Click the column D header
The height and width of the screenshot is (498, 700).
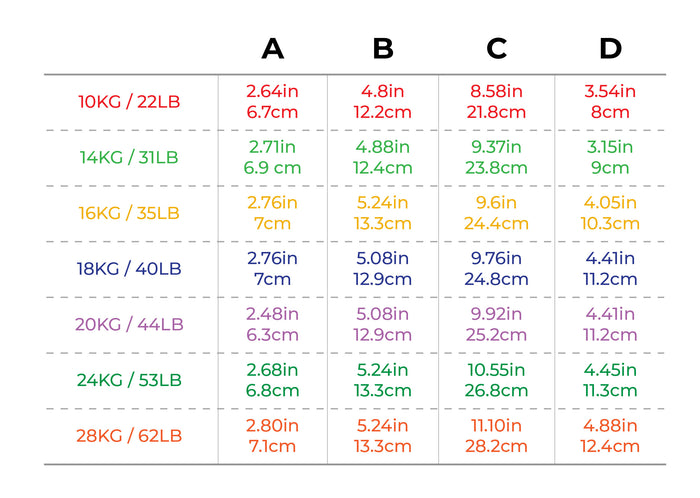pos(610,48)
